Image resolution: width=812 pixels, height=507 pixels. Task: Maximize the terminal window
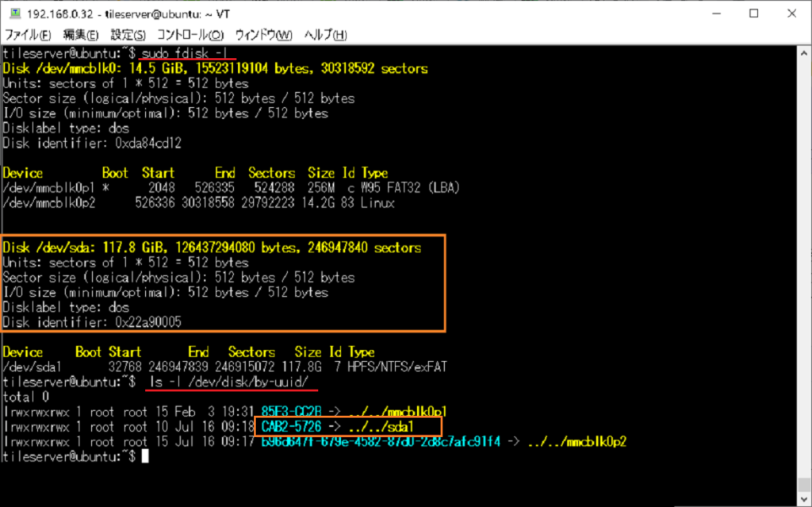[x=753, y=14]
